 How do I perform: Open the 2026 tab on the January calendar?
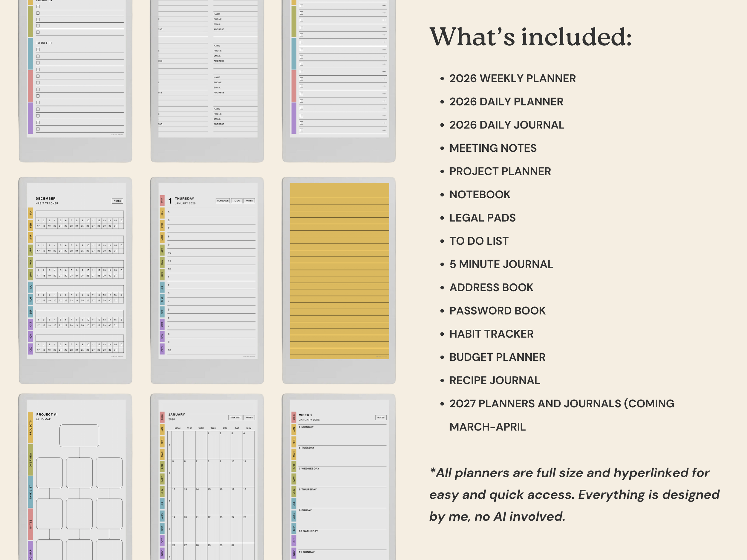[x=162, y=417]
